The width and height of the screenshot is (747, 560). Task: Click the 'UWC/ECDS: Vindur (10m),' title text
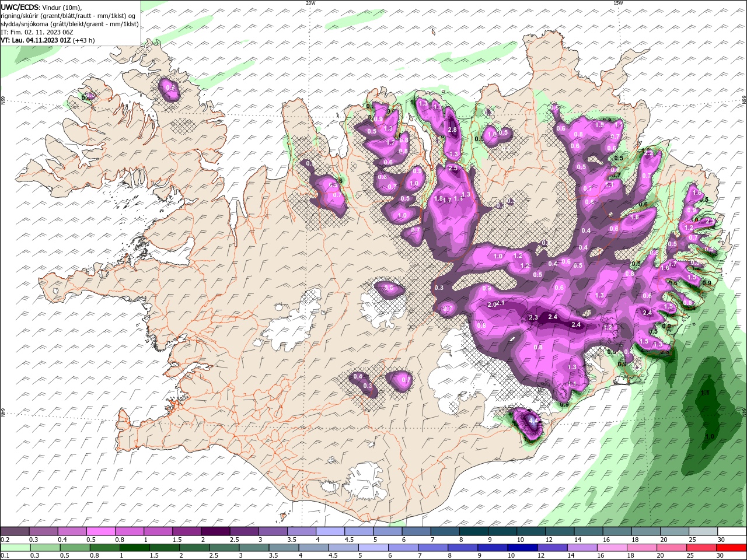pos(41,7)
